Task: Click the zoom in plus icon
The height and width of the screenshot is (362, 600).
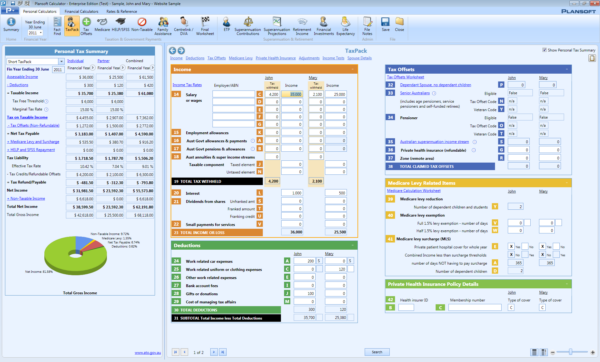Action: click(x=593, y=352)
